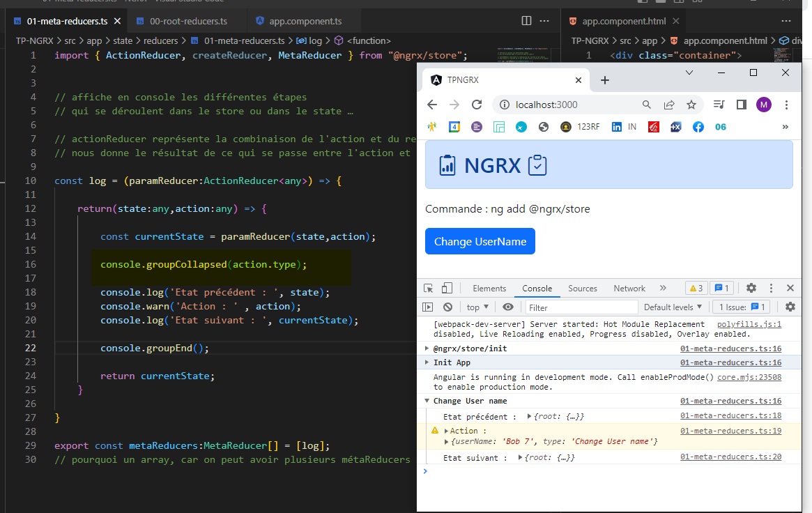Open the Facebook bookmark
The width and height of the screenshot is (812, 513).
[x=698, y=127]
